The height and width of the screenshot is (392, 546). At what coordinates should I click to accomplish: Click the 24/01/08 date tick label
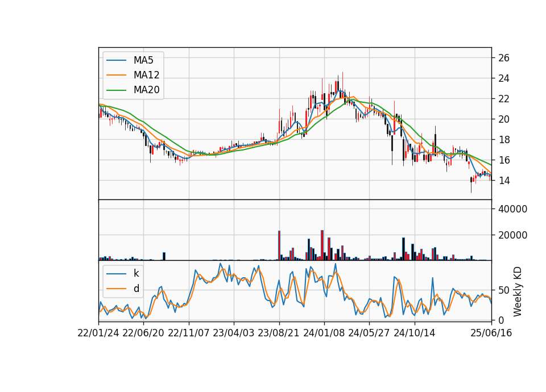point(324,333)
